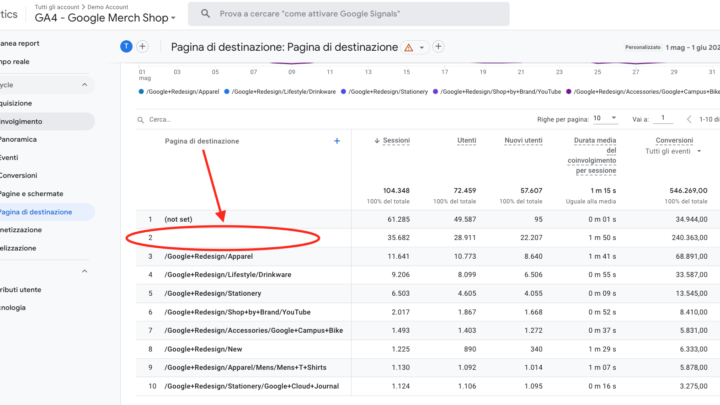The width and height of the screenshot is (720, 405).
Task: Open Monetizzazione sidebar section
Action: (21, 230)
